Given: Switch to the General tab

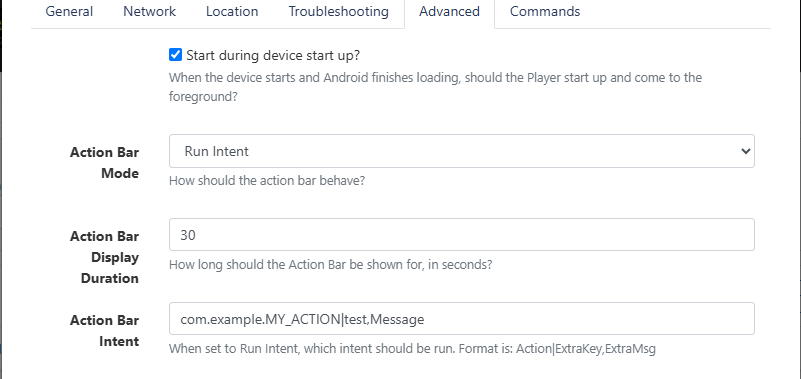Looking at the screenshot, I should [69, 12].
